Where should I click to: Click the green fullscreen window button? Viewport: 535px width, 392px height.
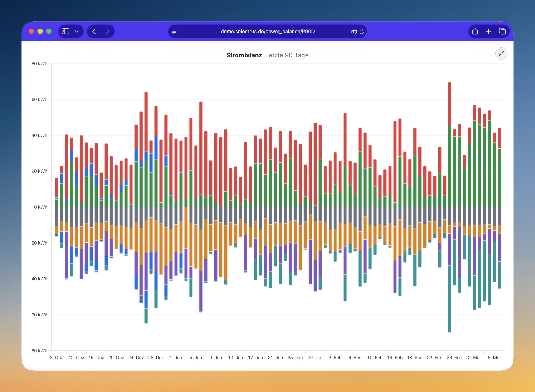(x=49, y=31)
